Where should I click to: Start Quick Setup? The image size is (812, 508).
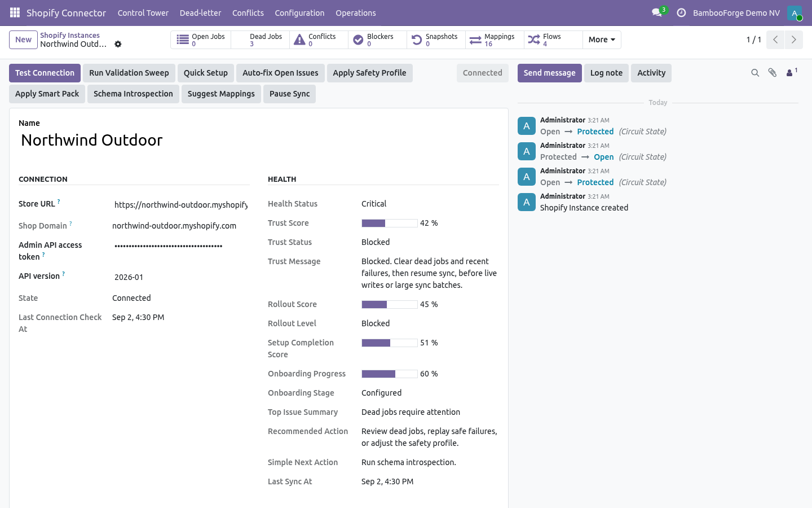click(206, 73)
